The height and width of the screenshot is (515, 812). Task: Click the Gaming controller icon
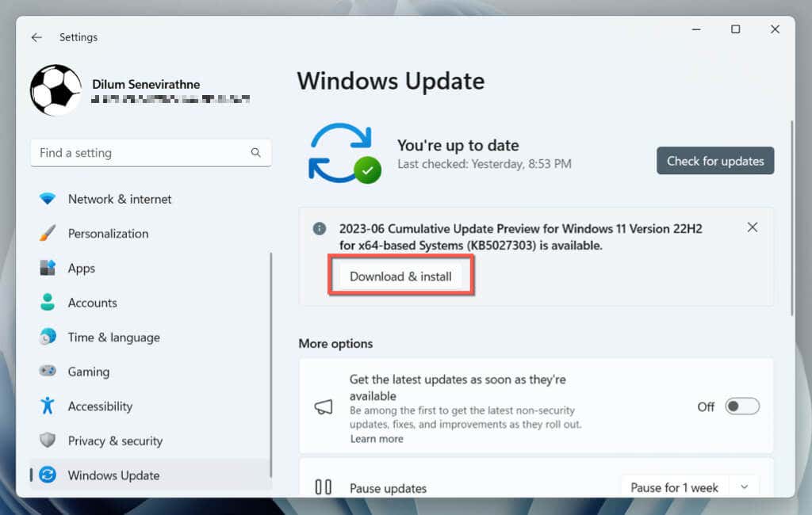point(48,371)
